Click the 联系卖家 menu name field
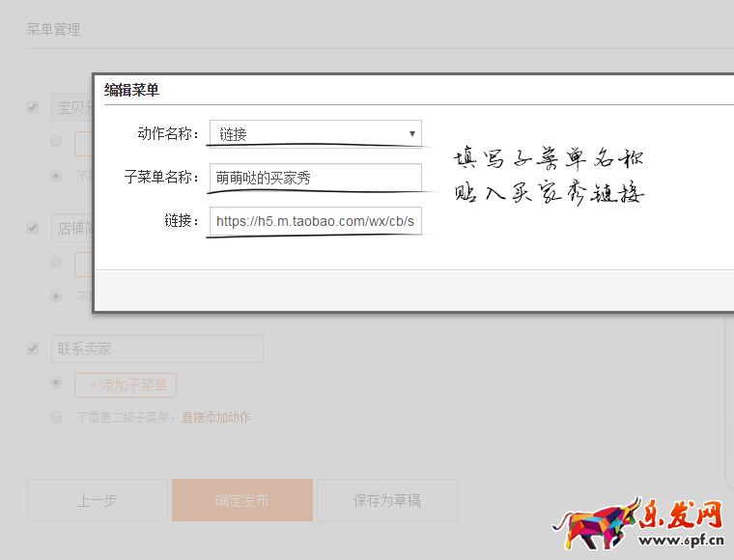This screenshot has height=560, width=734. (x=156, y=349)
